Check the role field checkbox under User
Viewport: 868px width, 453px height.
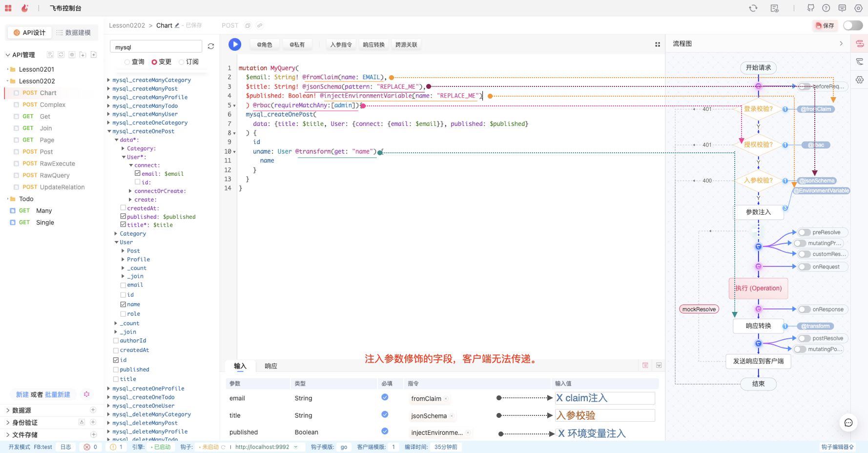[x=123, y=314]
